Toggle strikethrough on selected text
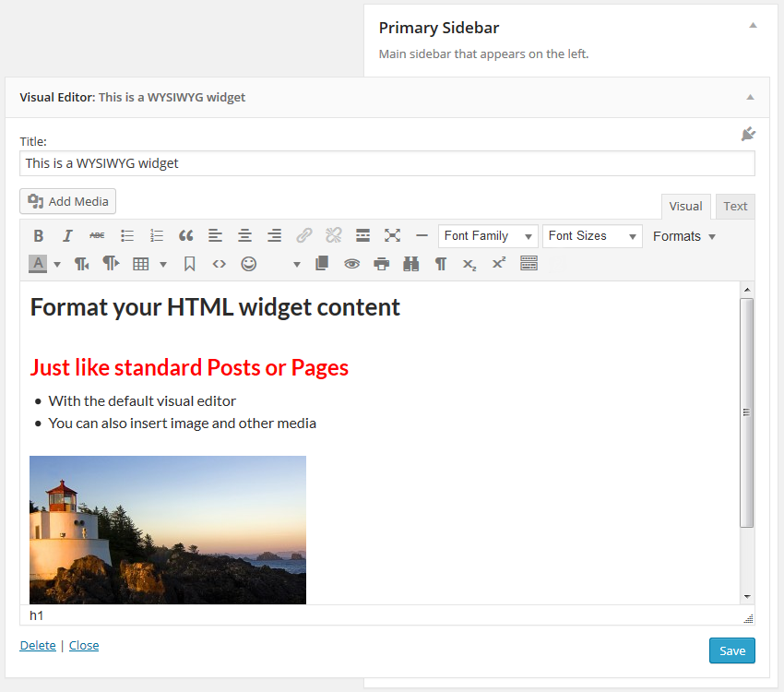Viewport: 784px width, 692px height. pos(97,235)
